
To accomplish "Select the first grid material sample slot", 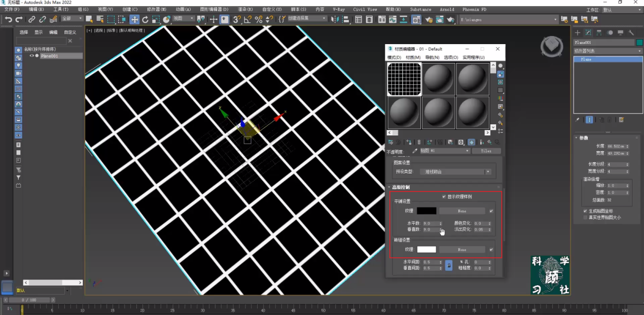I will coord(404,79).
